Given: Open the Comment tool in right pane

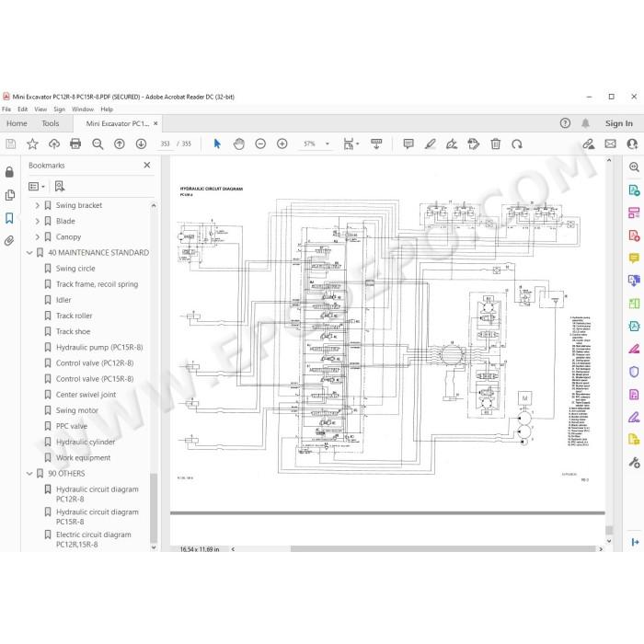Looking at the screenshot, I should pos(634,258).
